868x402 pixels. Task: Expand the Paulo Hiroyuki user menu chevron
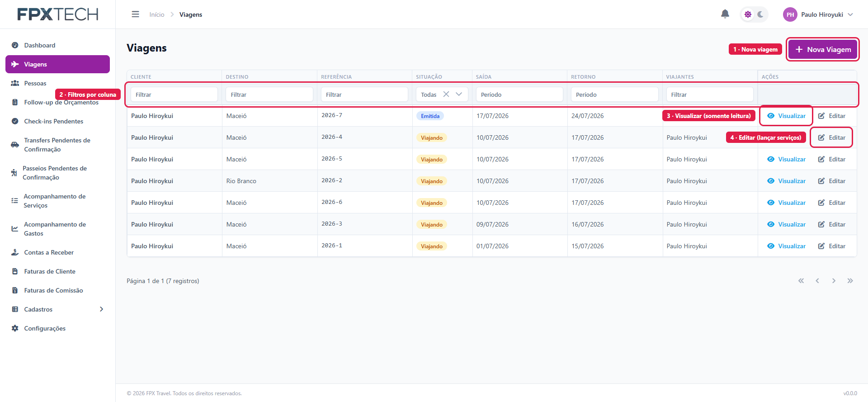850,14
